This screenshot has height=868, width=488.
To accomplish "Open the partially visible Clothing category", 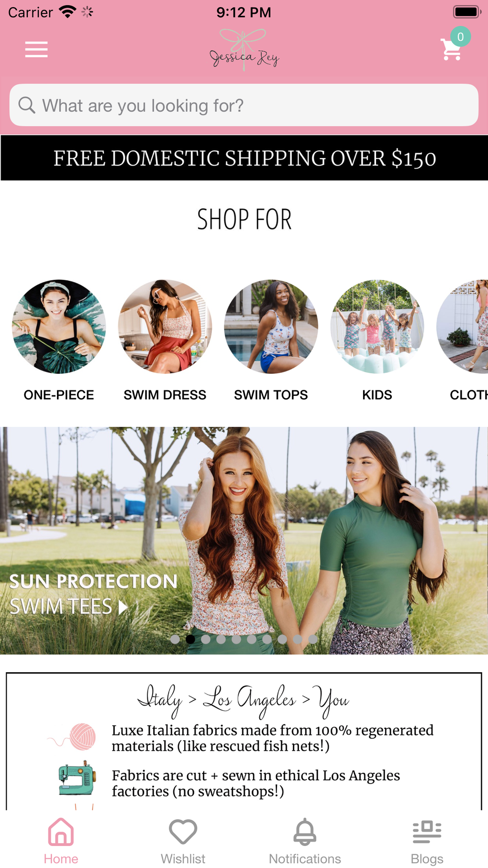I will (x=463, y=327).
